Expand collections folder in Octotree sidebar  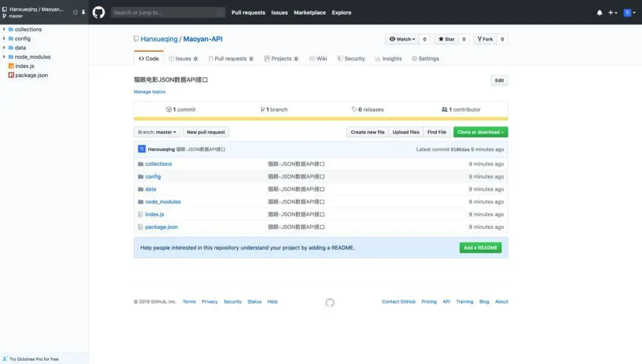(4, 29)
